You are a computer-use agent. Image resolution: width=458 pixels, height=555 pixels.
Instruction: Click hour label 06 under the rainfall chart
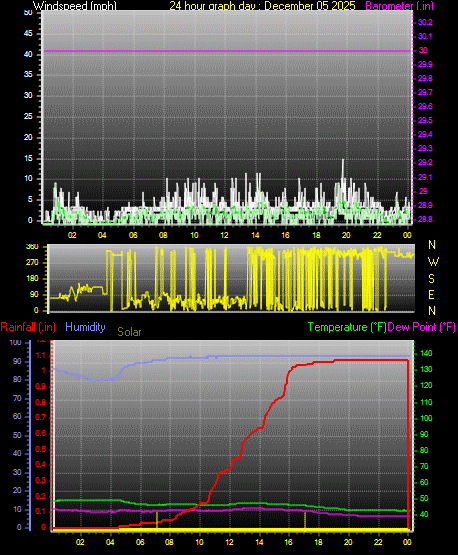[140, 542]
